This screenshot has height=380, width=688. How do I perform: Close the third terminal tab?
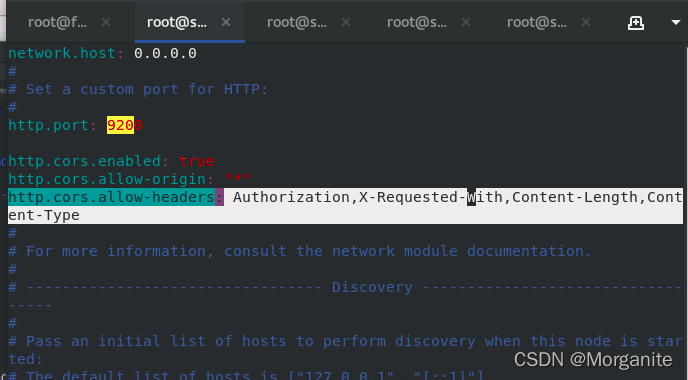[x=346, y=22]
